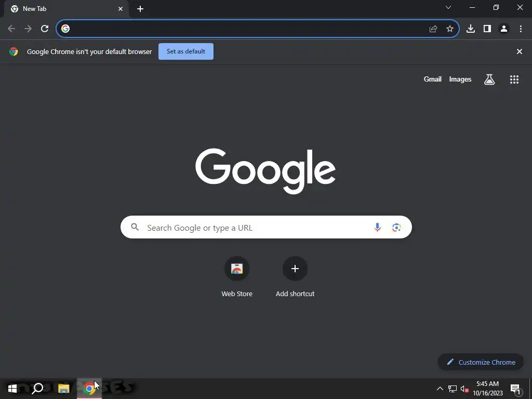Click Chrome icon in taskbar
532x399 pixels.
(x=89, y=389)
